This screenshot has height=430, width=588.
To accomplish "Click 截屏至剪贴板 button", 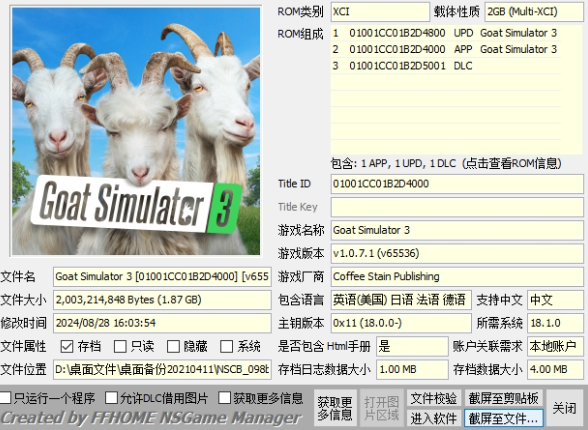I will point(503,398).
